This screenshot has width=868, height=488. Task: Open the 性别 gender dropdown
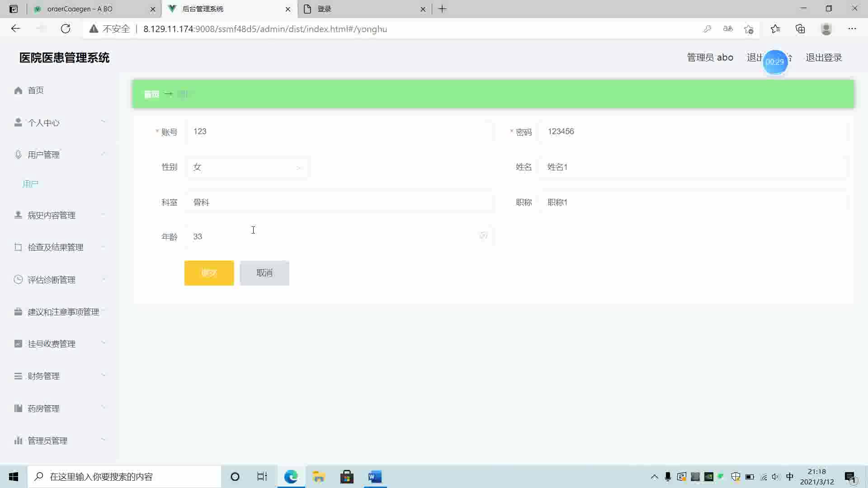point(247,167)
